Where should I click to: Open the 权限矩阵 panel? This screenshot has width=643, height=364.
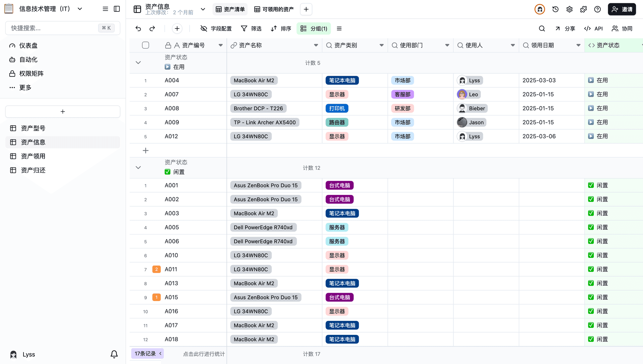pyautogui.click(x=31, y=73)
